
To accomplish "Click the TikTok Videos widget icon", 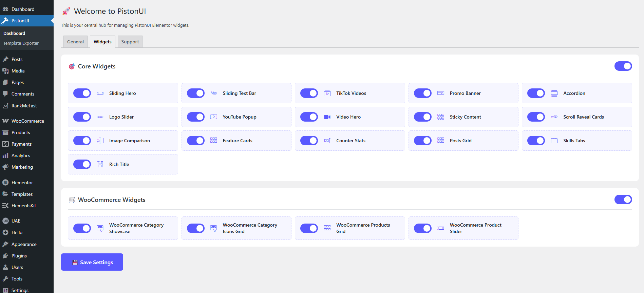I will pyautogui.click(x=327, y=93).
